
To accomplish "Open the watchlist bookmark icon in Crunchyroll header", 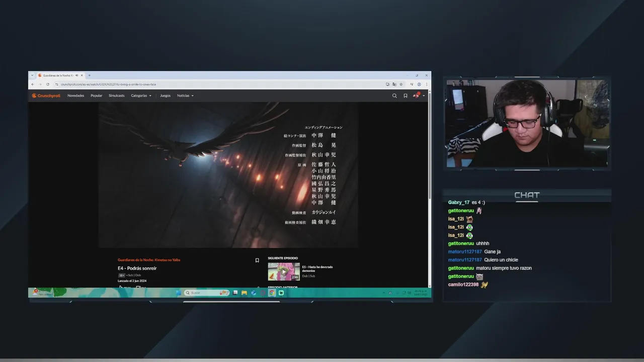I will (406, 96).
